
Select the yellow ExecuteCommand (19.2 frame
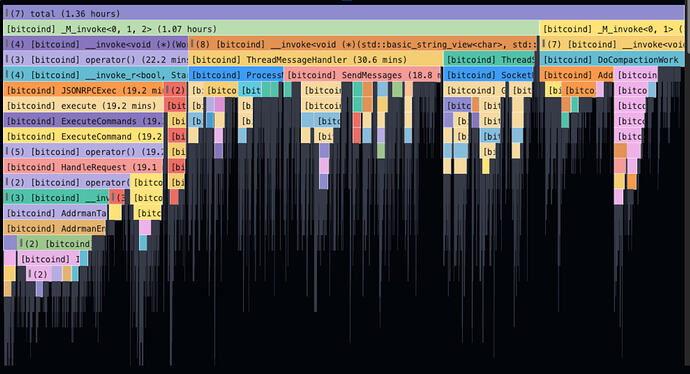click(84, 136)
